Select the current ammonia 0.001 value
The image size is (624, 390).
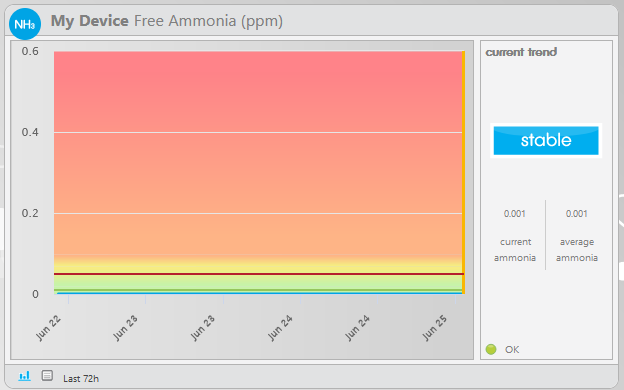coord(515,214)
